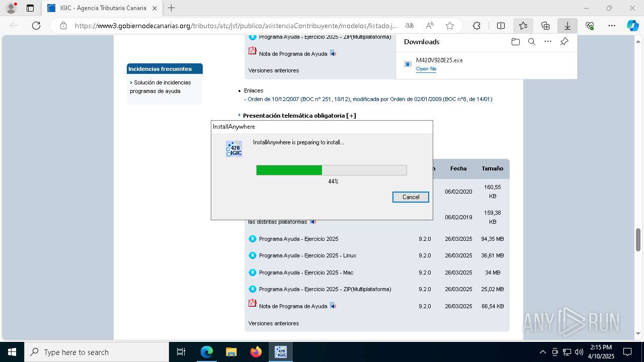Click the installer progress bar at 44%

tap(332, 170)
